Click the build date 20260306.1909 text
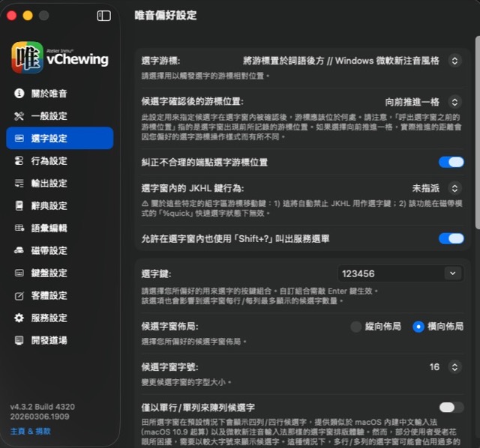The width and height of the screenshot is (480, 448). [x=40, y=417]
